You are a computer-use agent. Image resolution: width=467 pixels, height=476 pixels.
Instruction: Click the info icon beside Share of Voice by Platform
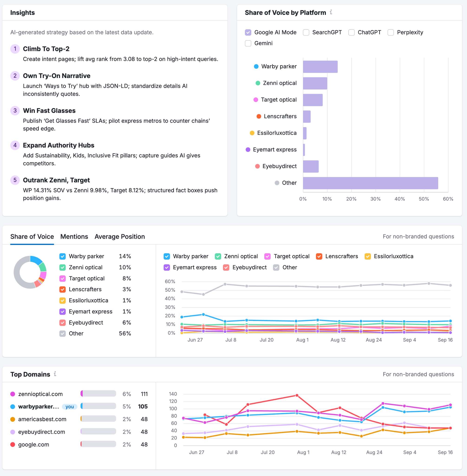(x=331, y=12)
